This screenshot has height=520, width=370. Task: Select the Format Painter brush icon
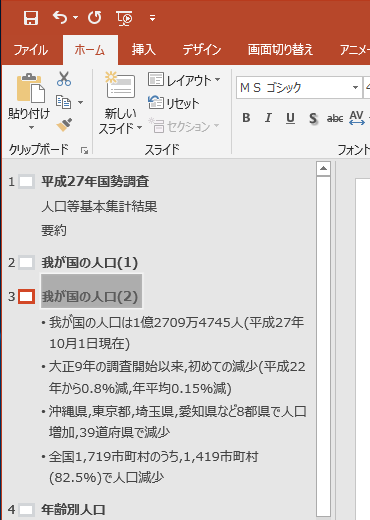tap(64, 125)
